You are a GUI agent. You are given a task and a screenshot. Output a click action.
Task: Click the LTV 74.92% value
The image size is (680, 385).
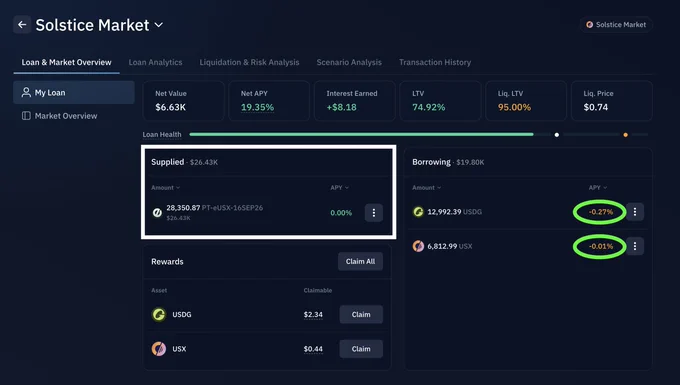click(x=428, y=107)
